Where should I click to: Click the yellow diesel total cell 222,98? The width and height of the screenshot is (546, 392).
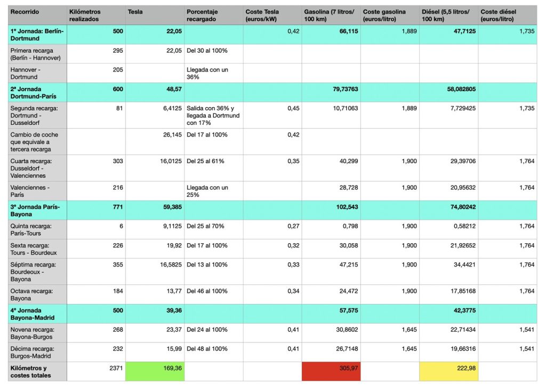point(448,371)
